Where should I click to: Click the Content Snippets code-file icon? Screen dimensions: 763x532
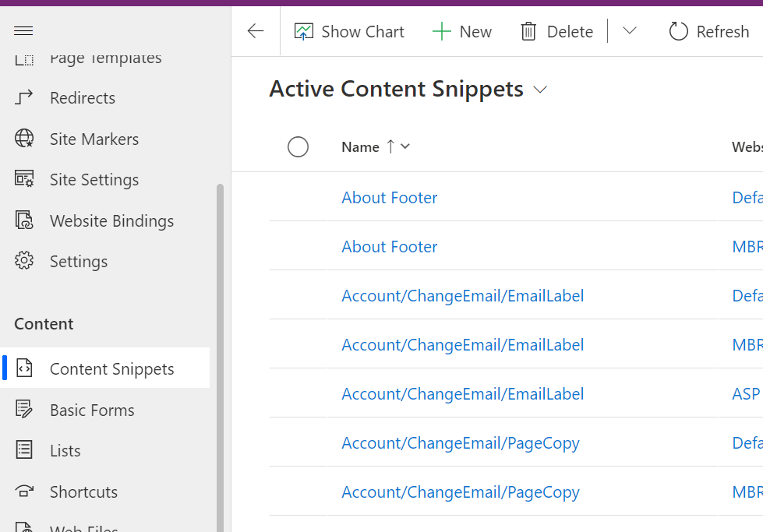[24, 368]
